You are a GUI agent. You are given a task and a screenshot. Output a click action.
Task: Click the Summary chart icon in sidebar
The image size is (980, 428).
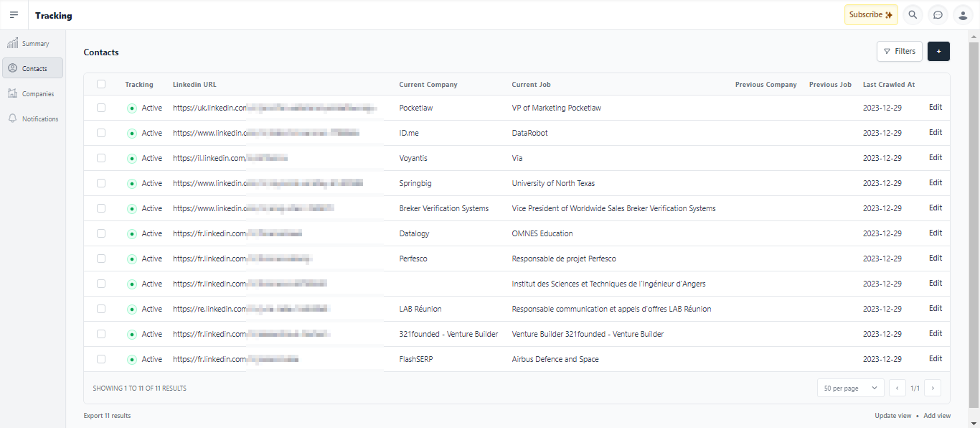click(x=12, y=43)
